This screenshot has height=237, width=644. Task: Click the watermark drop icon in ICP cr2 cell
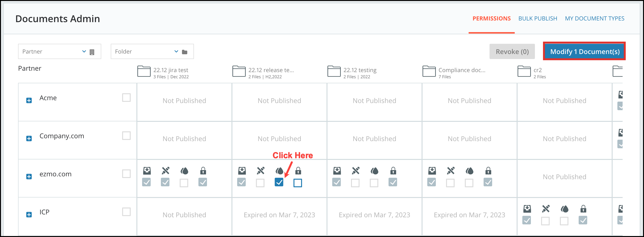click(x=564, y=209)
